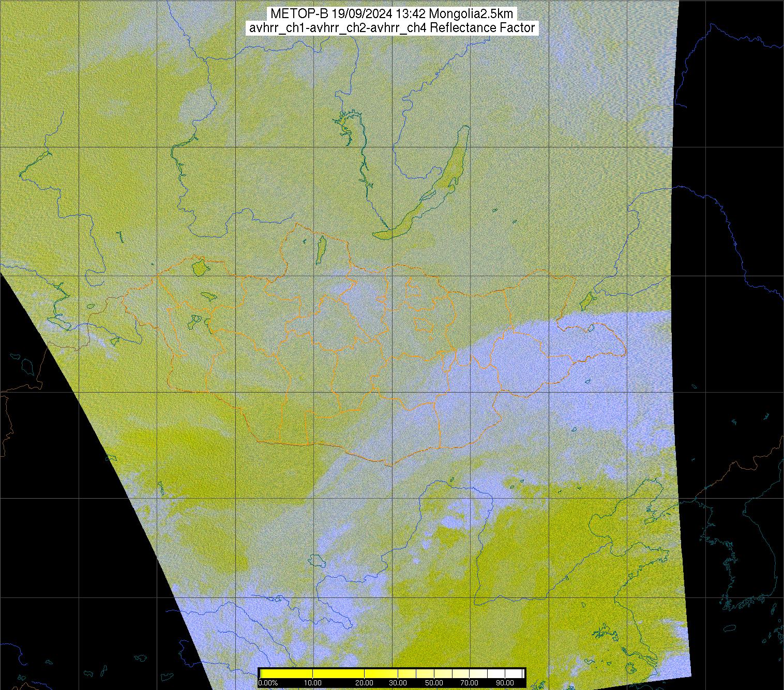Click the 30.00 label on the reflectance scale
The image size is (784, 690).
(x=397, y=683)
